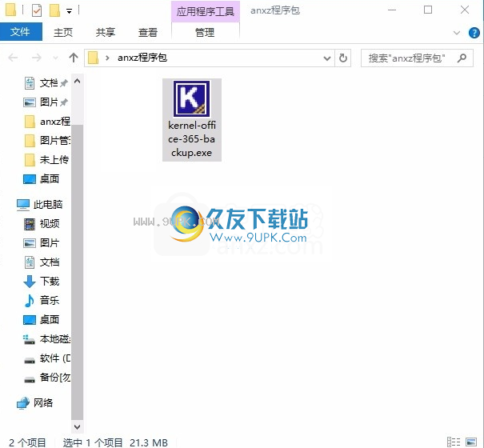
Task: Expand the address bar path chevron
Action: click(x=107, y=58)
